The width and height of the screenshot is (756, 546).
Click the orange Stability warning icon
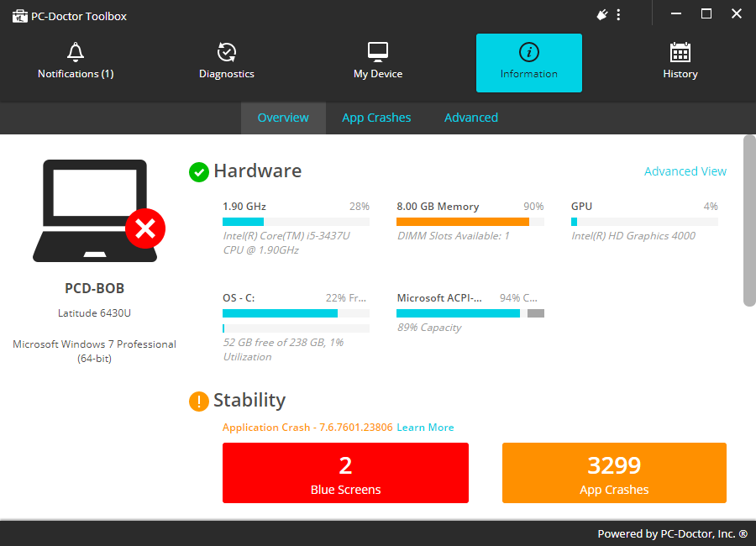[x=199, y=402]
